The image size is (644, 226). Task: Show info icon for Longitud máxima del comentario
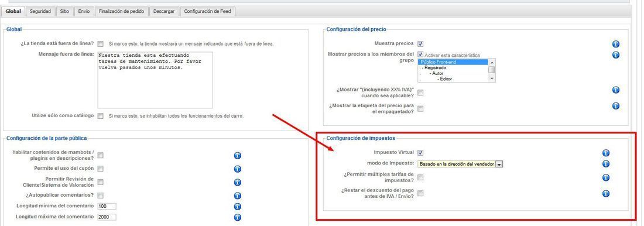coord(237,217)
